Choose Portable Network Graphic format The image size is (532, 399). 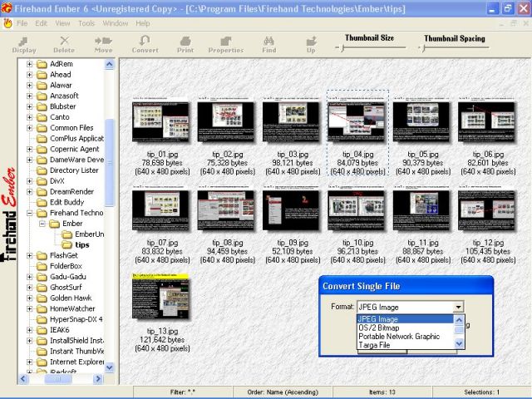405,336
